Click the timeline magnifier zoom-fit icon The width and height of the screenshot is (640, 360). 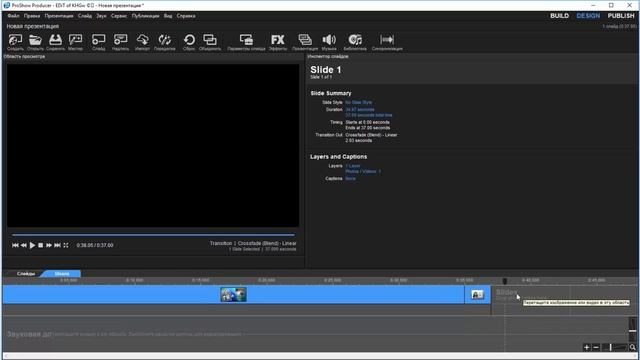click(633, 347)
